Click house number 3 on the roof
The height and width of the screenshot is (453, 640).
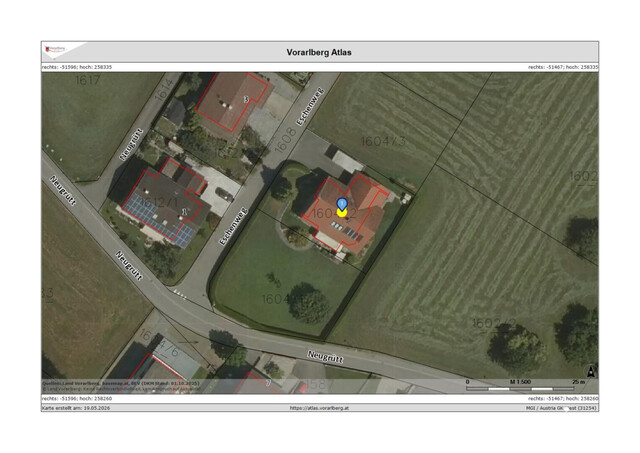pos(246,99)
